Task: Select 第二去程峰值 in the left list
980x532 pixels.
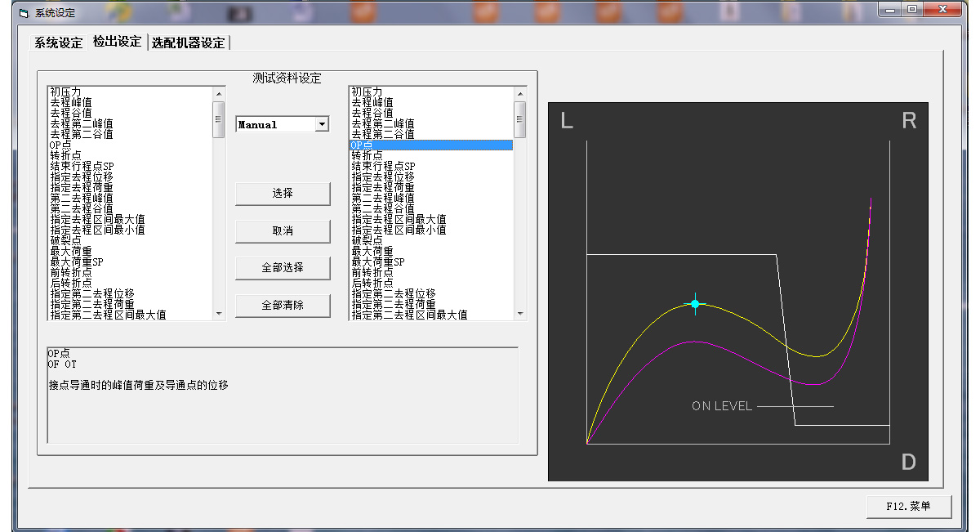Action: click(x=130, y=198)
